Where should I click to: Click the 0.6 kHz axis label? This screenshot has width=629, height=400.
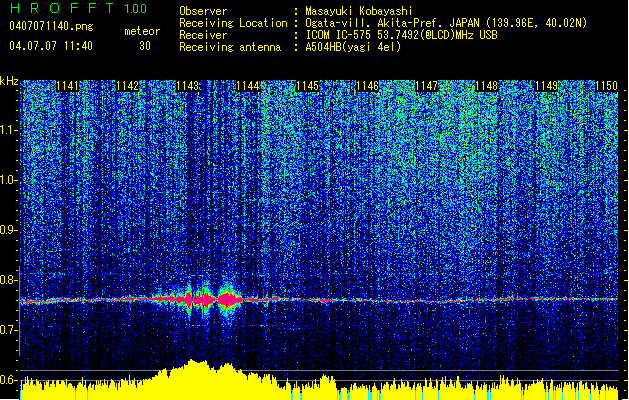tap(8, 380)
